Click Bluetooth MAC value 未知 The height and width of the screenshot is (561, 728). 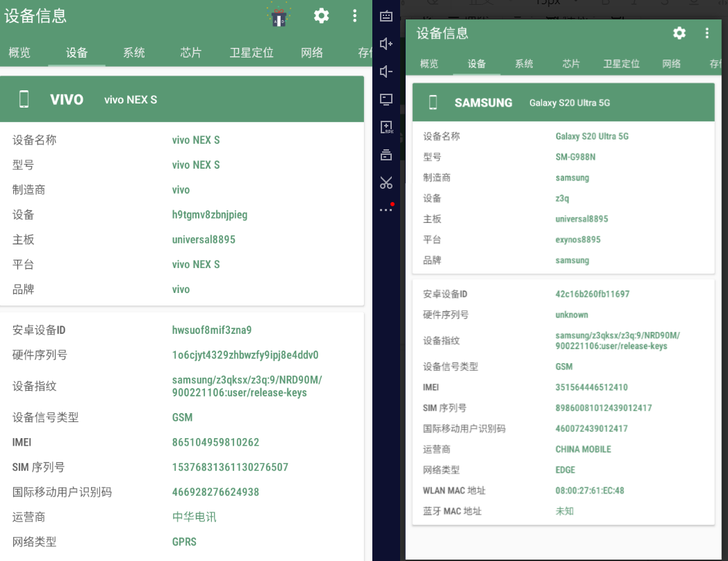coord(565,511)
